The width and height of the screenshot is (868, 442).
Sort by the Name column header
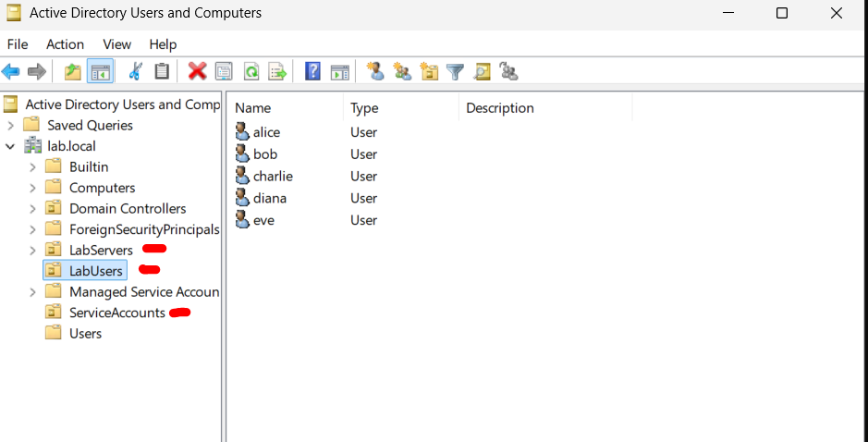tap(285, 107)
